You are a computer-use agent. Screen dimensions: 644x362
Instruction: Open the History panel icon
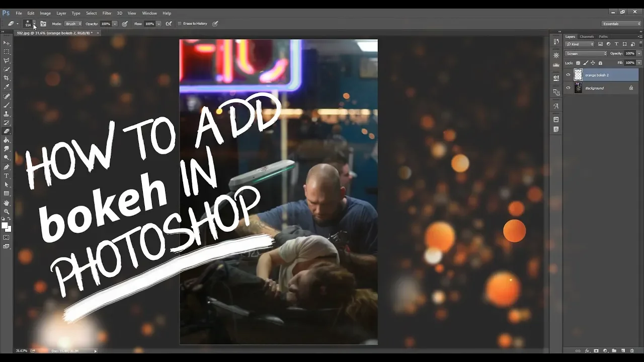coord(556,42)
